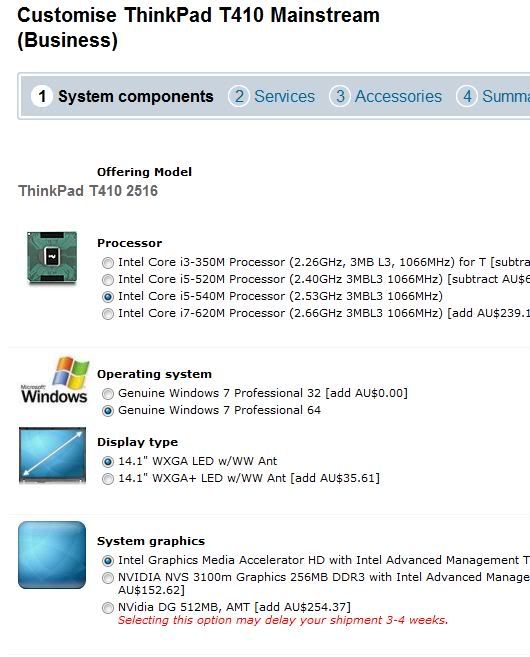Choose Genuine Windows 7 Professional 32
This screenshot has height=657, width=530.
tap(108, 394)
